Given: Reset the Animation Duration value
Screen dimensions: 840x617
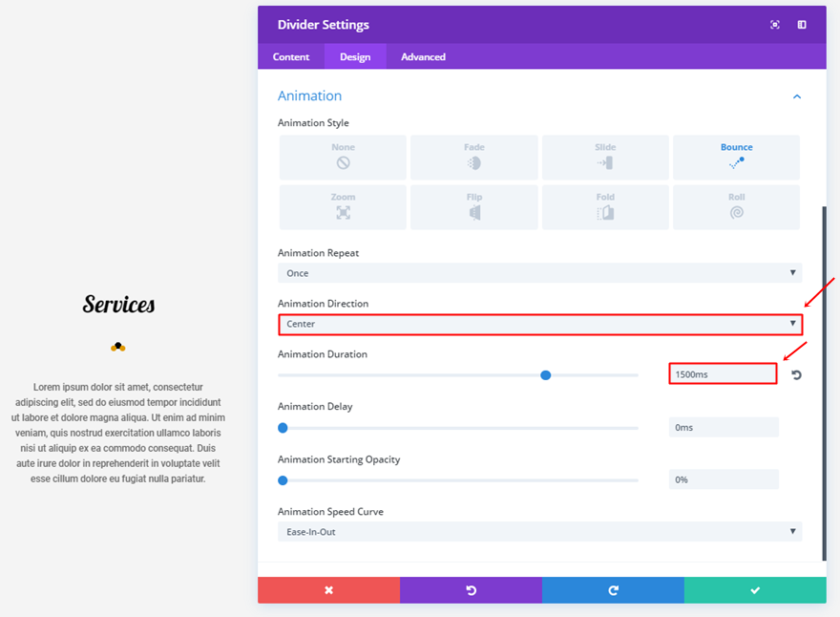Looking at the screenshot, I should tap(796, 375).
